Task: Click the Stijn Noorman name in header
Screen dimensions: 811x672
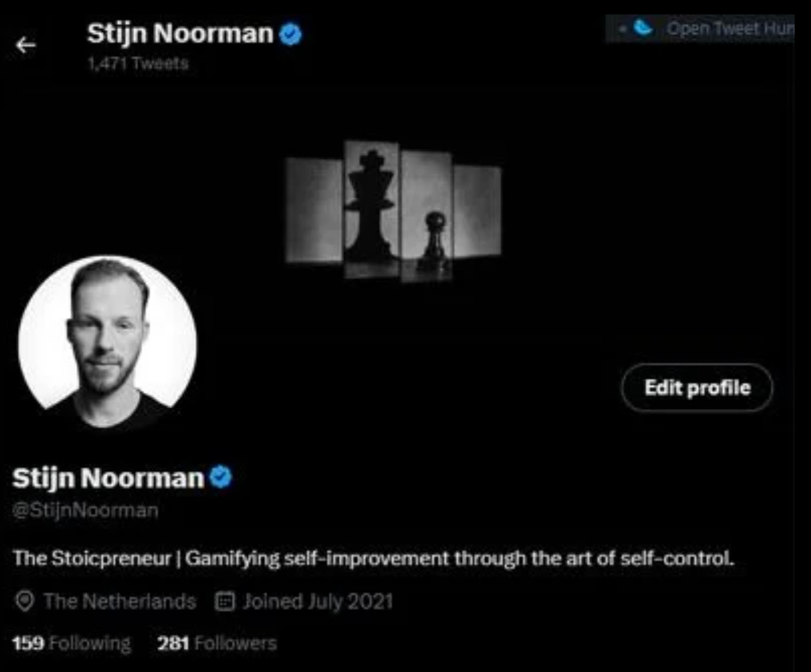Action: click(x=180, y=33)
